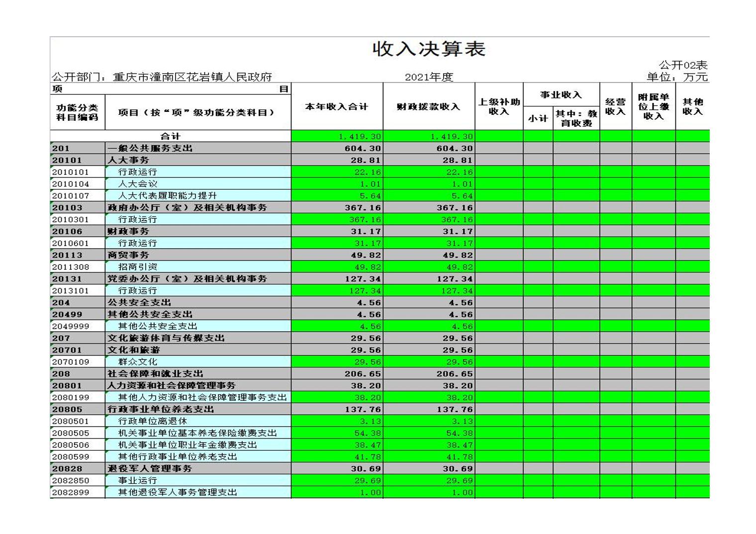Select the item 人大代表履职能力提升
Screen dimensions: 756x534
pos(167,195)
